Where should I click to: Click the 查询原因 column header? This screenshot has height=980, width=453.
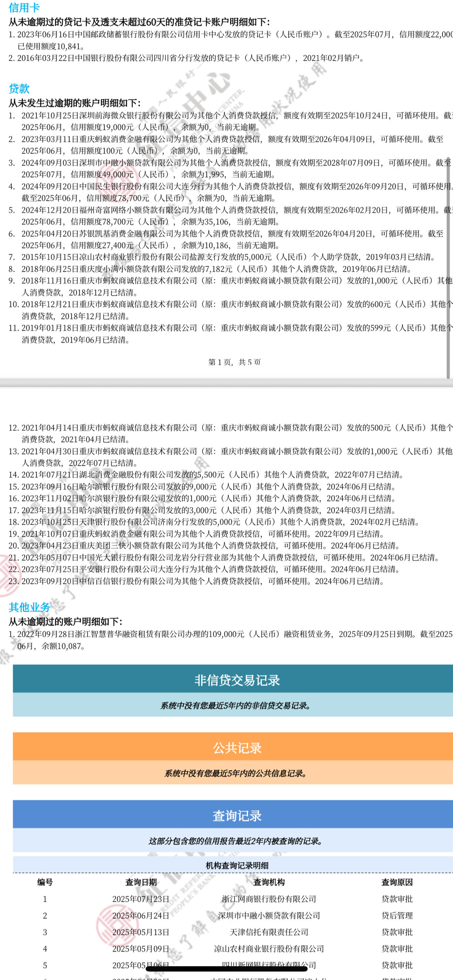point(397,882)
